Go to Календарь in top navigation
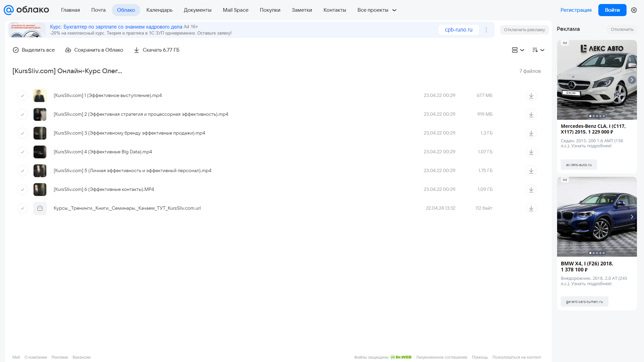 tap(159, 10)
